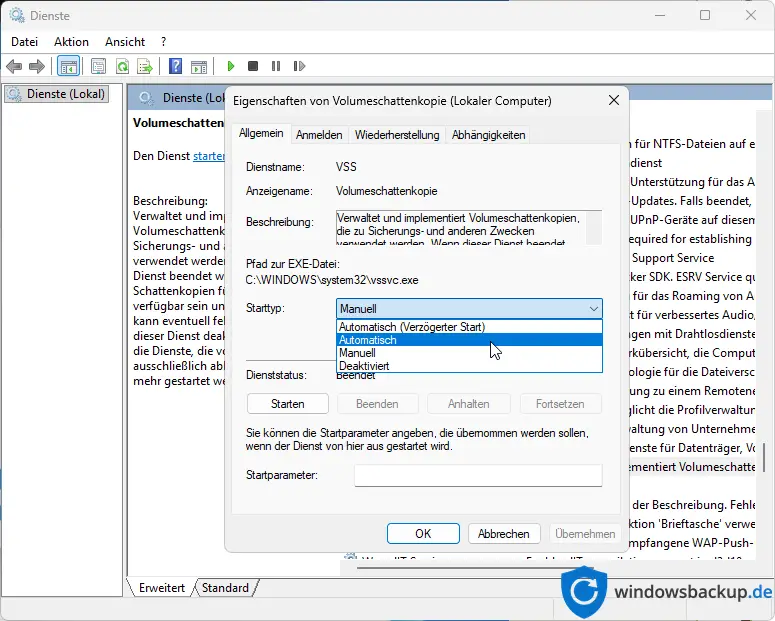Click the VSS Dienstname value
The height and width of the screenshot is (621, 775).
tap(346, 167)
